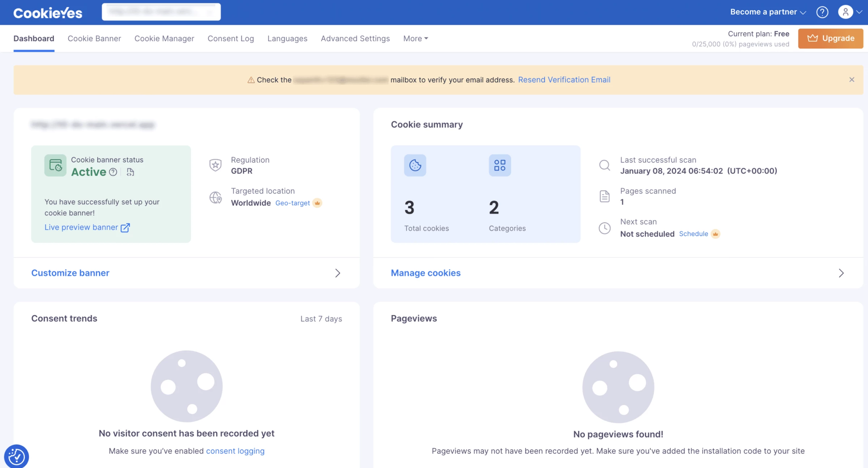The width and height of the screenshot is (868, 468).
Task: Click the Consent trends heading
Action: tap(64, 318)
